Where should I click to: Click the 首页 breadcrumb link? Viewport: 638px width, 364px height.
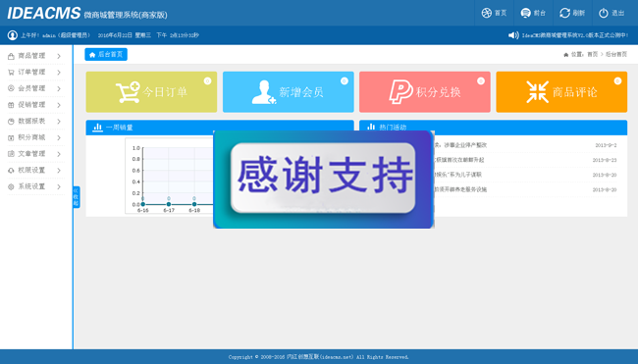pos(592,55)
